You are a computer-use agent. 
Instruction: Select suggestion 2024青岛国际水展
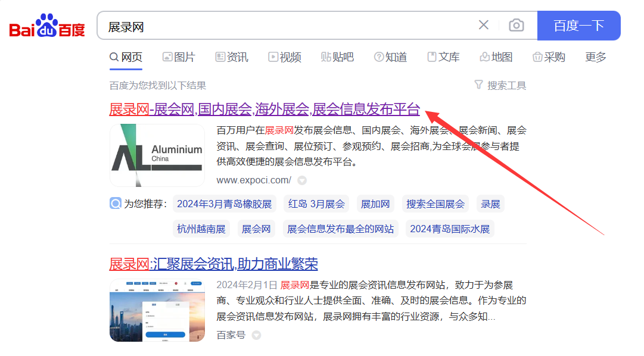click(x=450, y=229)
